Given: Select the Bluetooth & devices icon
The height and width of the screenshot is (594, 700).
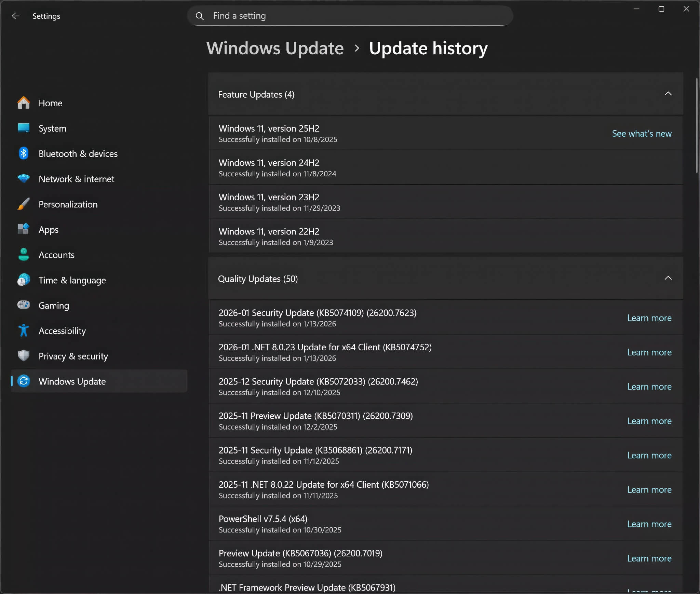Looking at the screenshot, I should [24, 153].
